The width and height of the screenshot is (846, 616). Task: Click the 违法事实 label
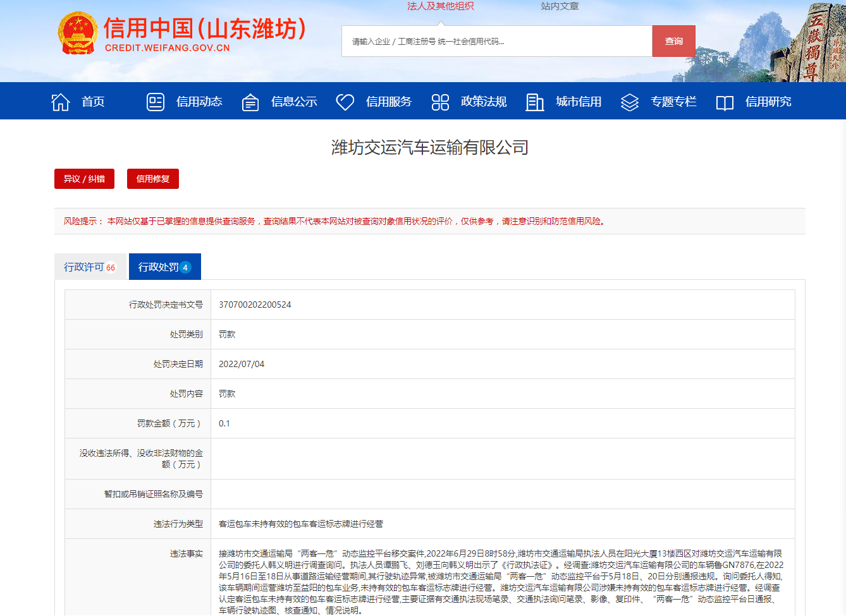pos(187,553)
